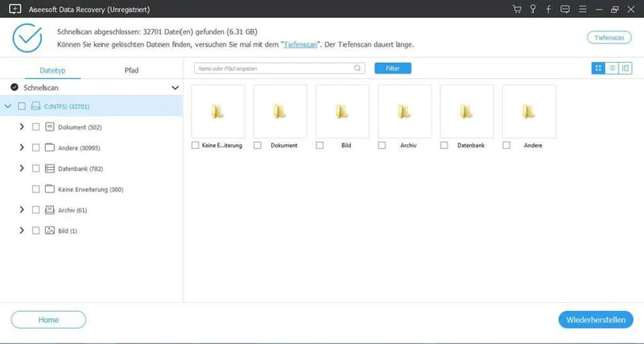Click the Keine Erweiterung folder icon in tree
Image resolution: width=644 pixels, height=344 pixels.
click(x=50, y=189)
